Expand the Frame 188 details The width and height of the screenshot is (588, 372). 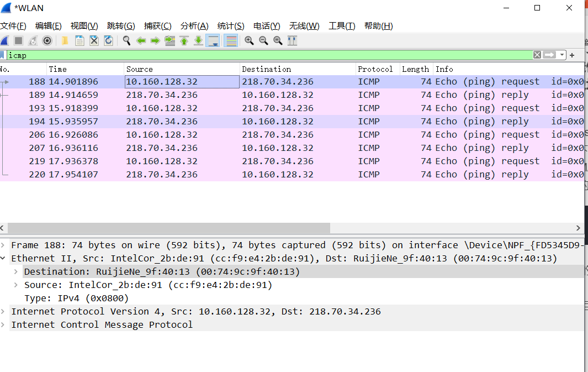click(x=3, y=245)
